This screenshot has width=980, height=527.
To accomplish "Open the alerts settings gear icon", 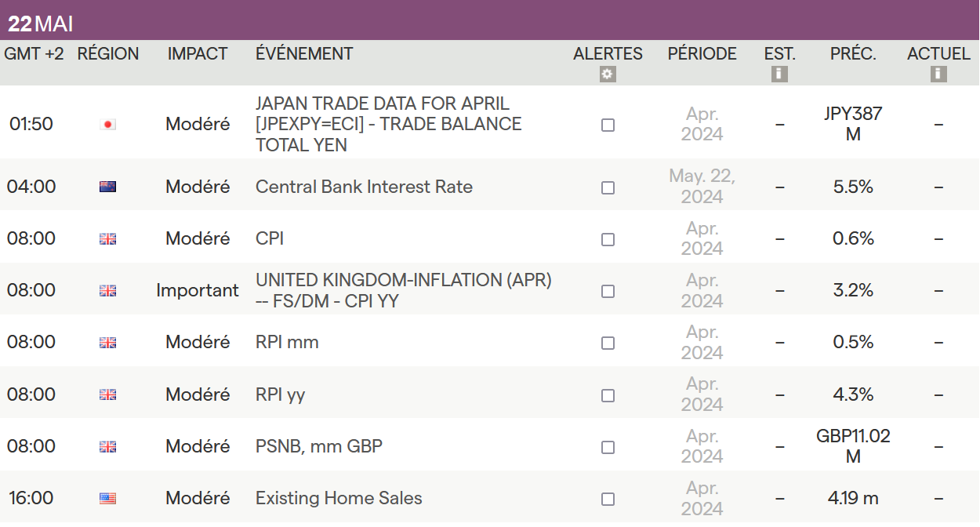I will [x=608, y=75].
